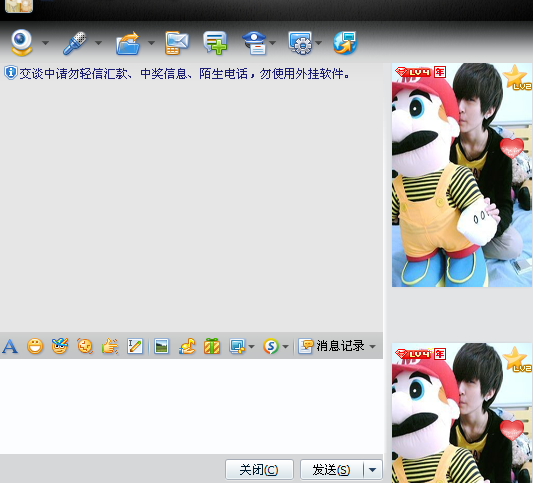Expand remote assistance options arrow
The height and width of the screenshot is (483, 533).
tap(319, 43)
